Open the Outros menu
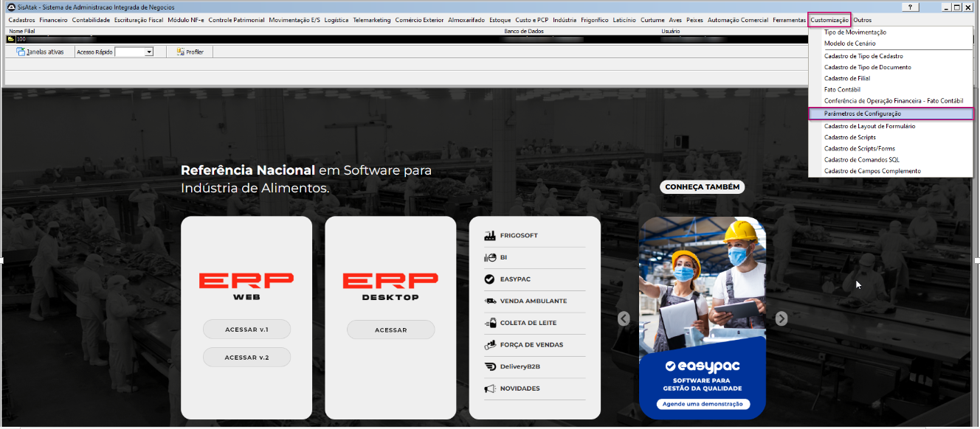The width and height of the screenshot is (980, 429). pos(862,20)
